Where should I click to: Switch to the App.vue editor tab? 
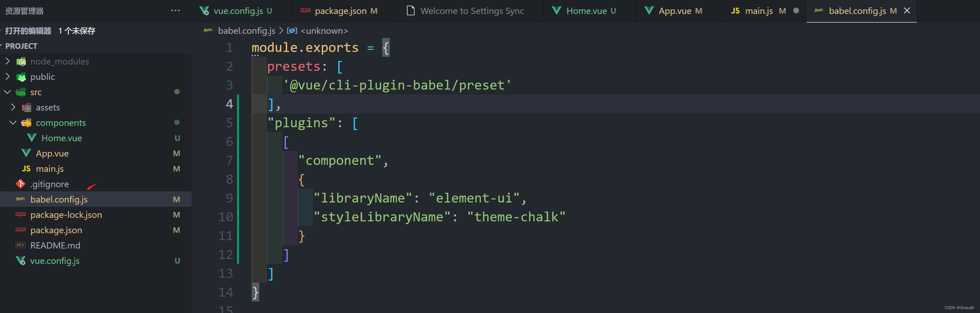click(x=679, y=11)
